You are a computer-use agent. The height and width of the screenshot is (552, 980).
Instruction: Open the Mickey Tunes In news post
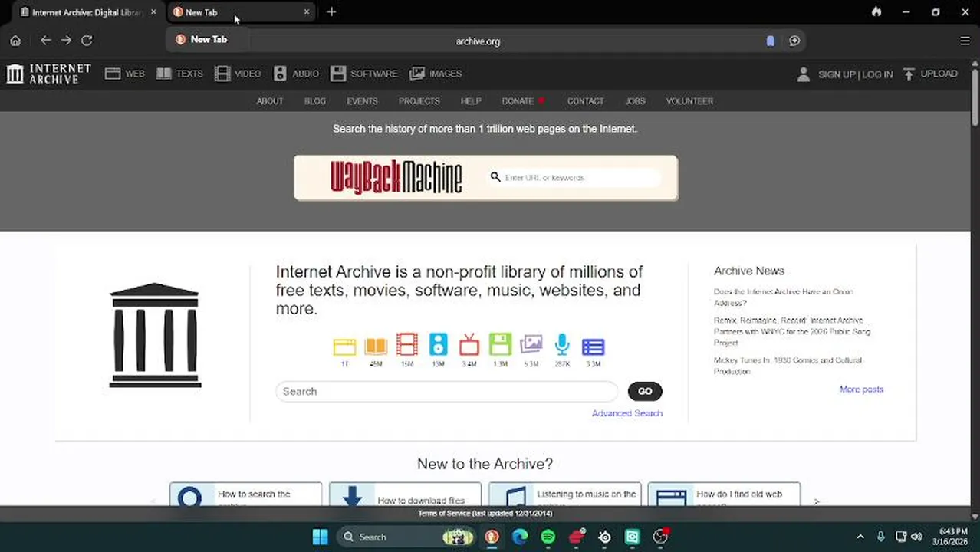[788, 366]
